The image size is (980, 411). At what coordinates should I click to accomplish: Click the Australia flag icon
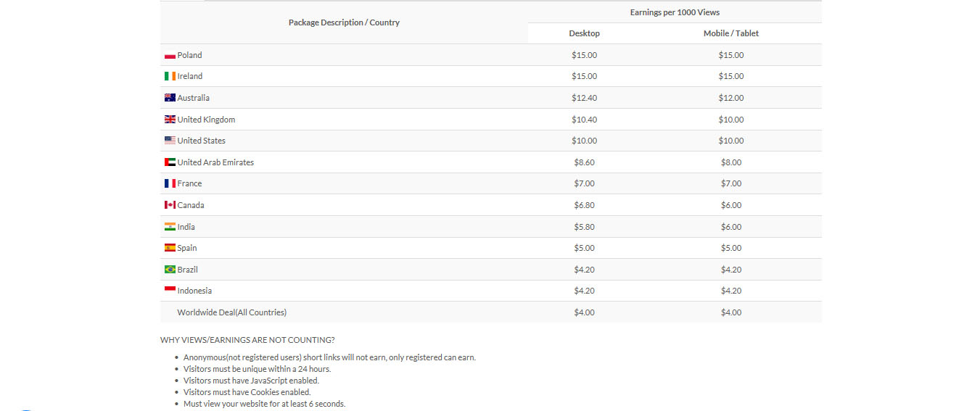click(x=170, y=98)
